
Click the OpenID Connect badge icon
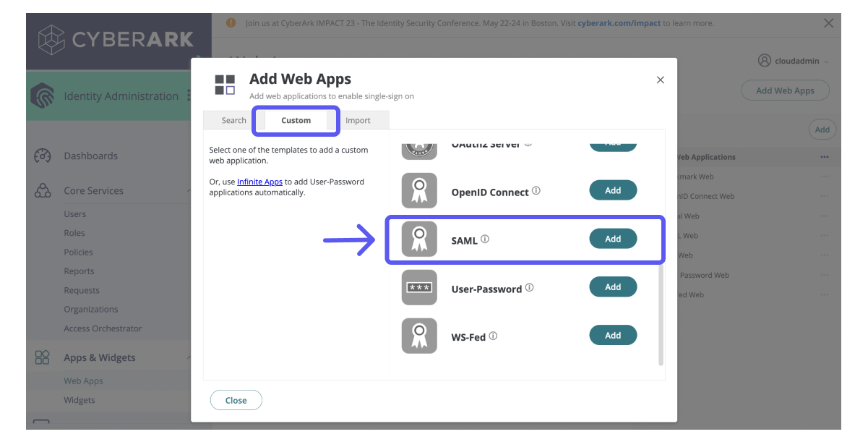click(x=419, y=190)
